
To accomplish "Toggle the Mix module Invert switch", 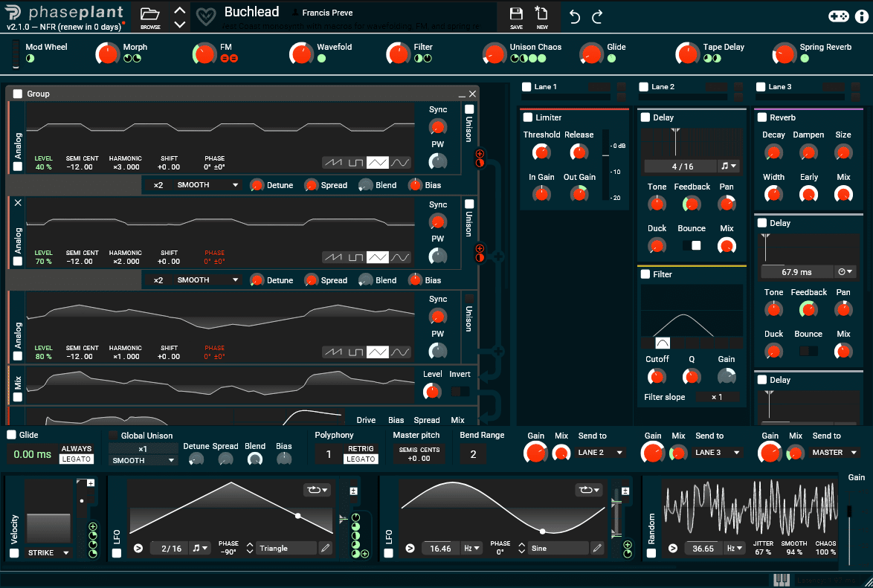I will pos(460,392).
